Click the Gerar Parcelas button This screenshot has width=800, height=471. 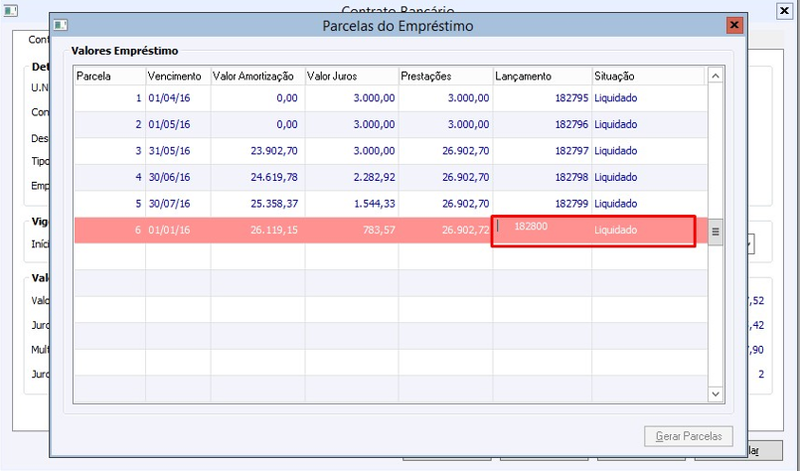coord(688,436)
